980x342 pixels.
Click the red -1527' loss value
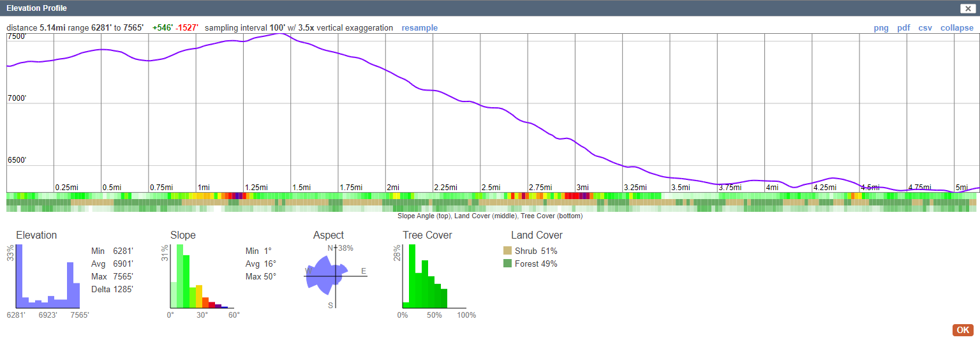[188, 28]
